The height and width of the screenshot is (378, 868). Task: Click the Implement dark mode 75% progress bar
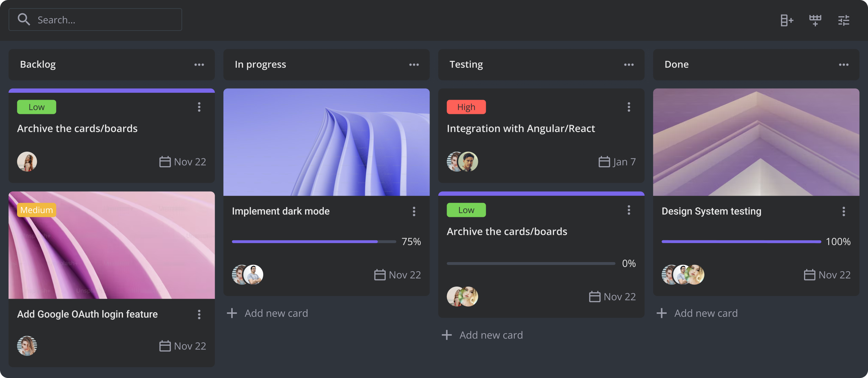pos(314,242)
